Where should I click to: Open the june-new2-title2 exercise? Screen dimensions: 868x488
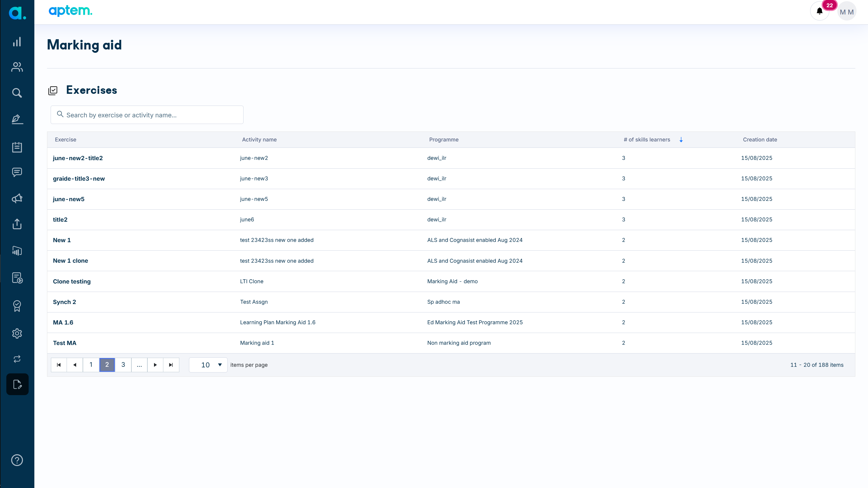click(x=78, y=158)
